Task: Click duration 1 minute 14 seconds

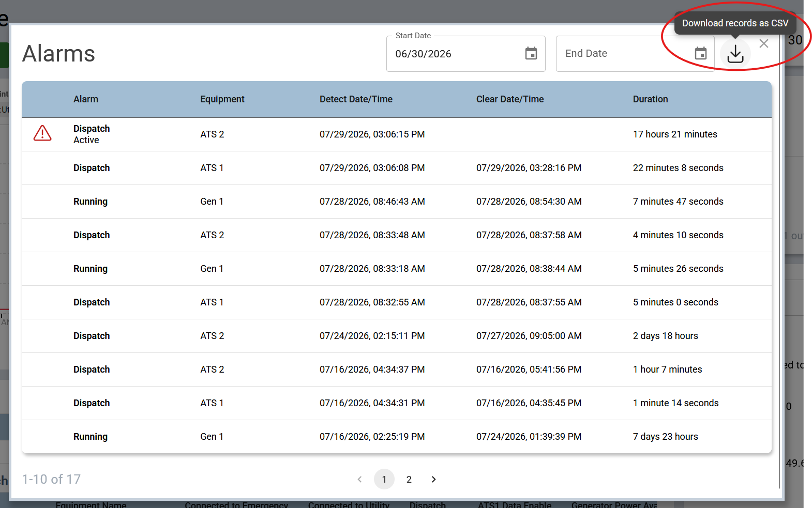Action: tap(675, 403)
